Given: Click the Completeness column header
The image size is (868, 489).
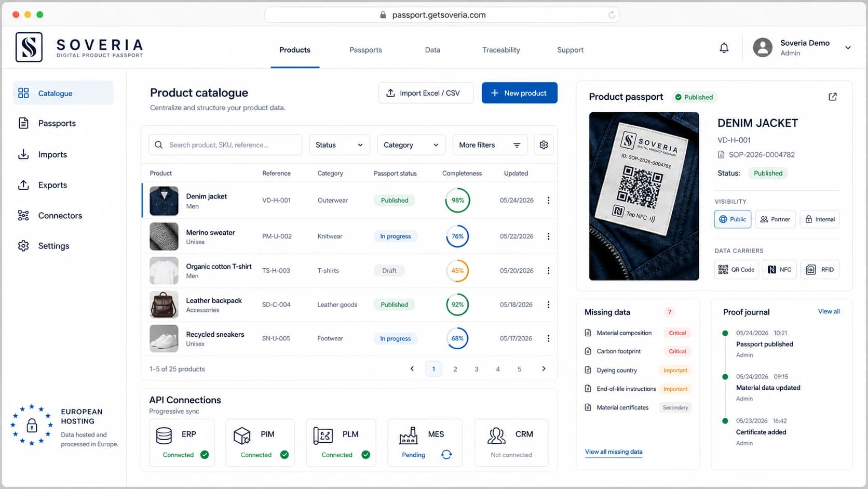Looking at the screenshot, I should click(x=462, y=173).
